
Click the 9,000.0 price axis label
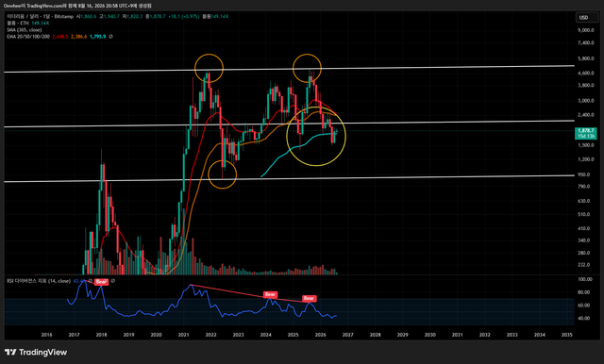(x=585, y=30)
